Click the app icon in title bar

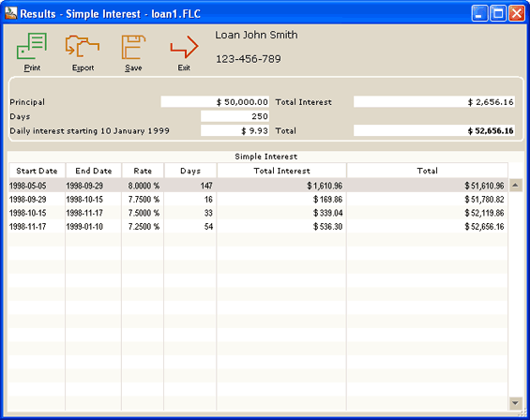[11, 13]
